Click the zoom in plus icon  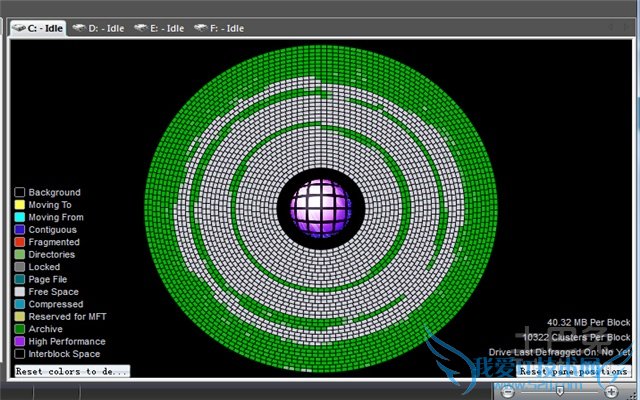click(611, 391)
